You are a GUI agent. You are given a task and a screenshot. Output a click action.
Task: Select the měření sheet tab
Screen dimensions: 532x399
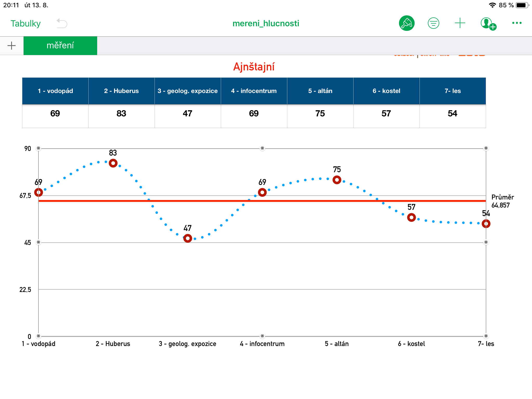point(60,46)
